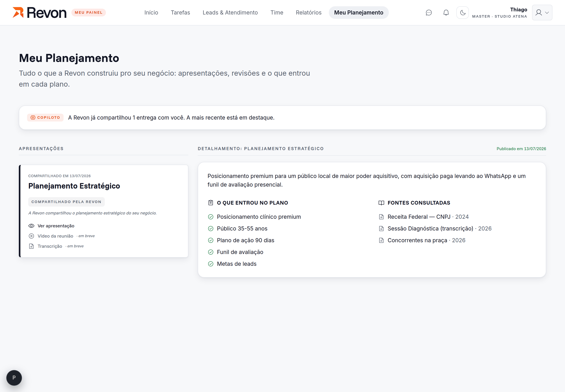
Task: Click the Transcrição document icon
Action: tap(31, 246)
